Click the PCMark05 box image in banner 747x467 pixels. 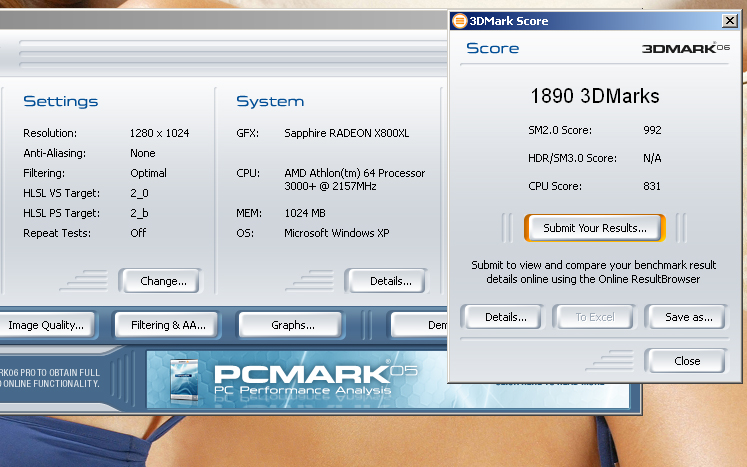[x=184, y=380]
